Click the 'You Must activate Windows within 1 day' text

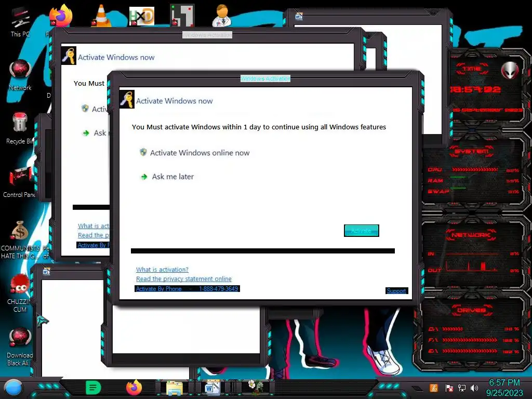pos(259,127)
